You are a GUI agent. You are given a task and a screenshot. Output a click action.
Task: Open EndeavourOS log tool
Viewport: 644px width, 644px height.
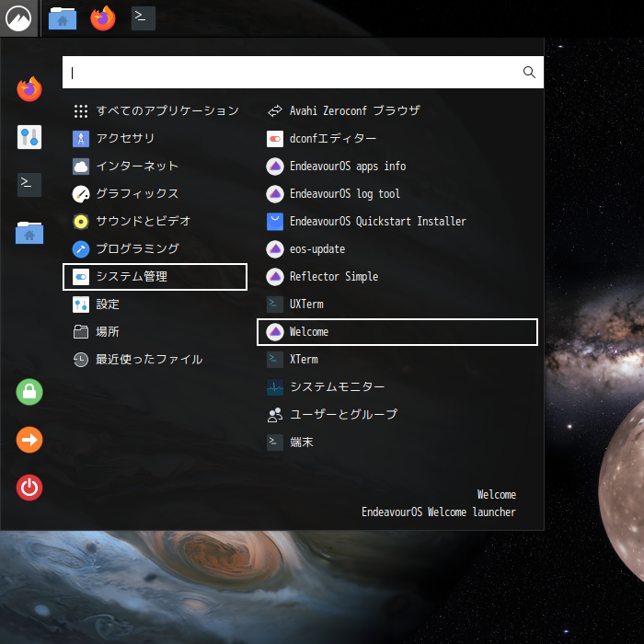[397, 194]
